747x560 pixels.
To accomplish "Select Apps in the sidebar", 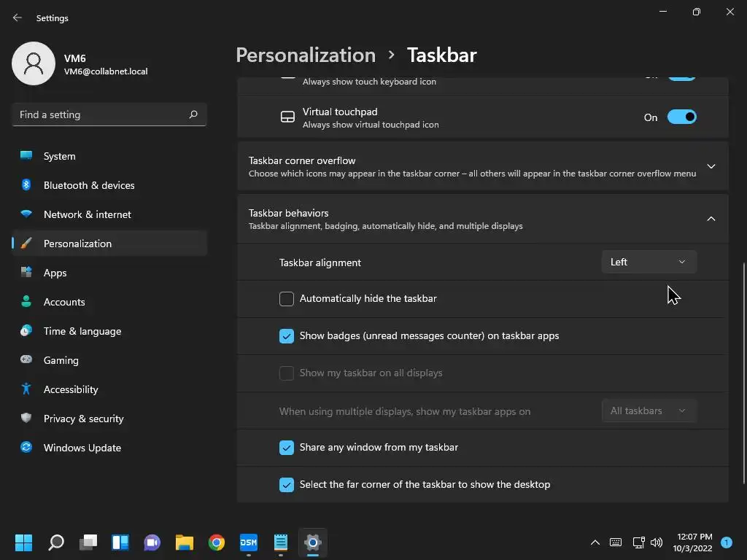I will [109, 273].
